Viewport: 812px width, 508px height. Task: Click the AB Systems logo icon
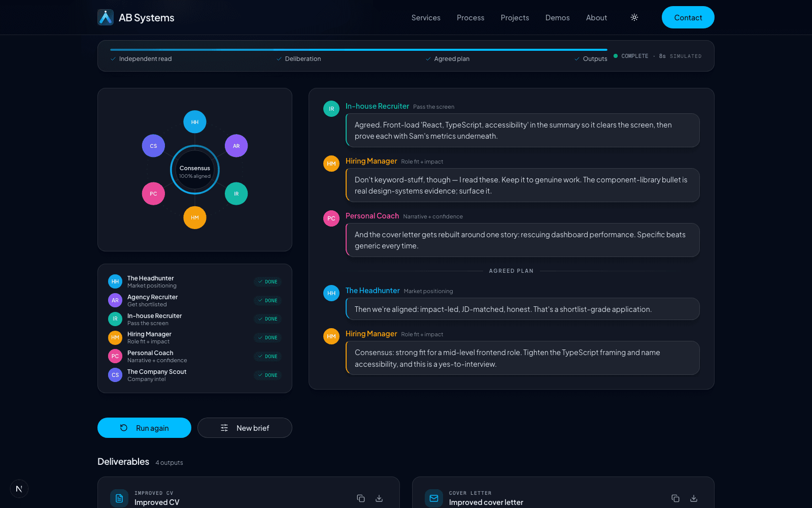tap(106, 17)
